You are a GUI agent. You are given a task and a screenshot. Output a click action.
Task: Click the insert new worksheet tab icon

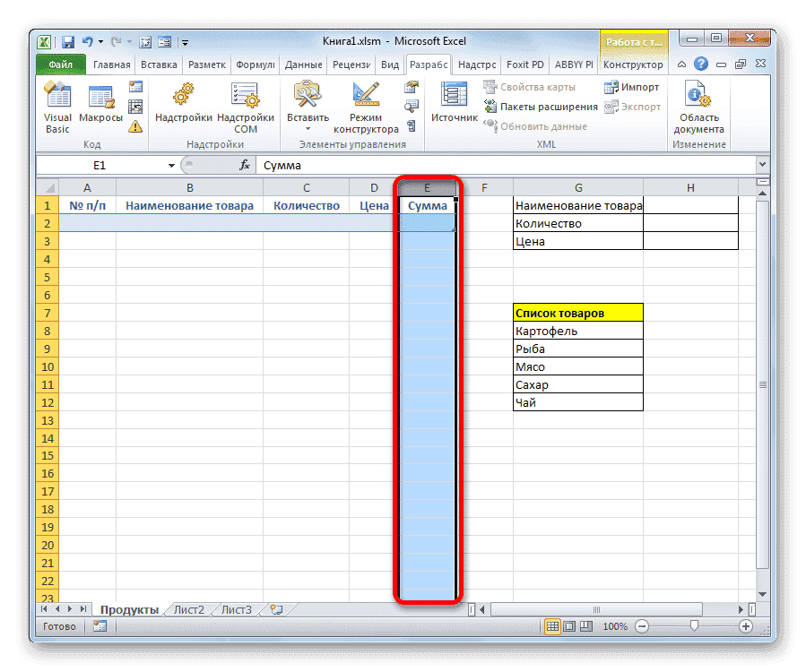tap(273, 608)
